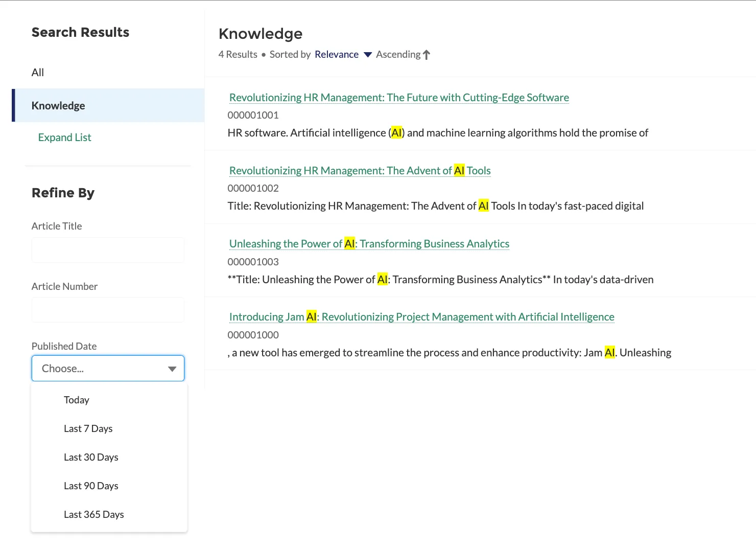Open the Introducing Jam AI article
This screenshot has width=756, height=546.
coord(421,316)
